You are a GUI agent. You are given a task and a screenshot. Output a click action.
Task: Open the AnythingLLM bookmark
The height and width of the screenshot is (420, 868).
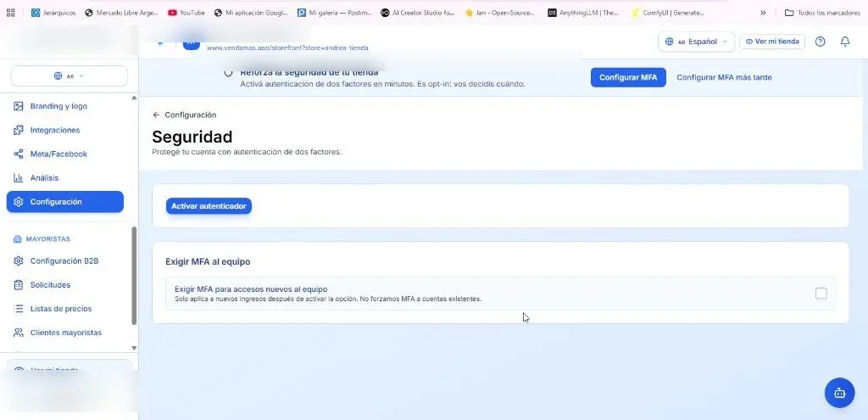[x=583, y=13]
